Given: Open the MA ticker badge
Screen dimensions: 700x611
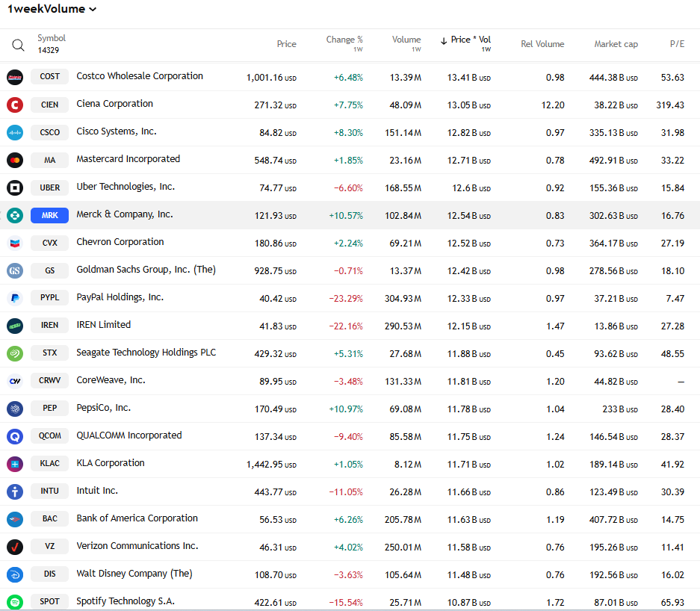Looking at the screenshot, I should pyautogui.click(x=49, y=160).
